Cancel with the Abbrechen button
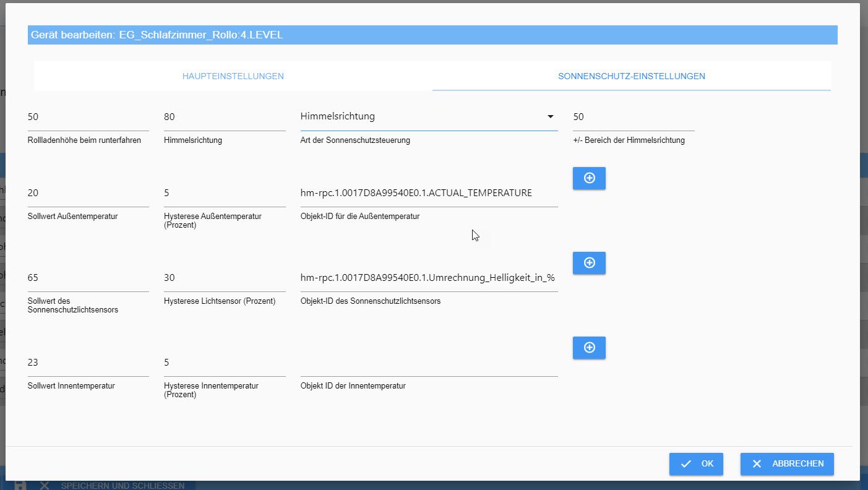868x490 pixels. pos(787,464)
